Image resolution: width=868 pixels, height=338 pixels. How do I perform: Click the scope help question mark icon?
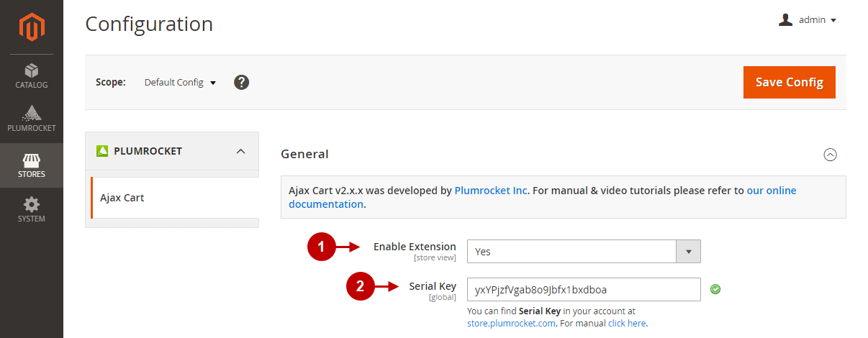click(242, 82)
